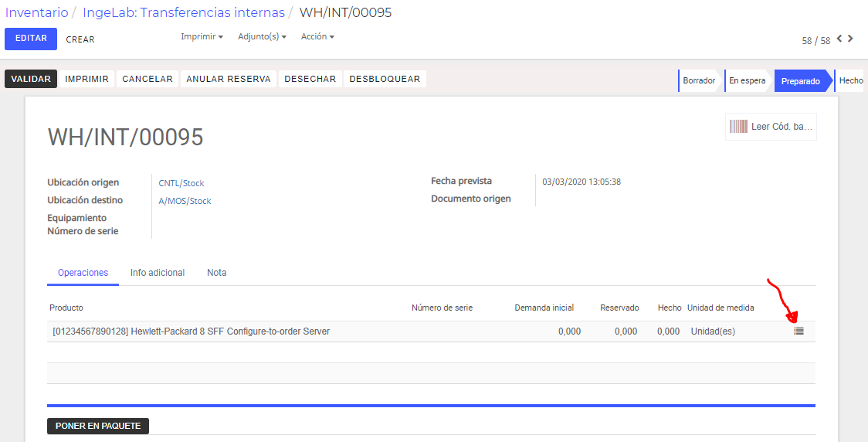Viewport: 868px width, 442px height.
Task: Select the En espera status stage
Action: coord(748,80)
